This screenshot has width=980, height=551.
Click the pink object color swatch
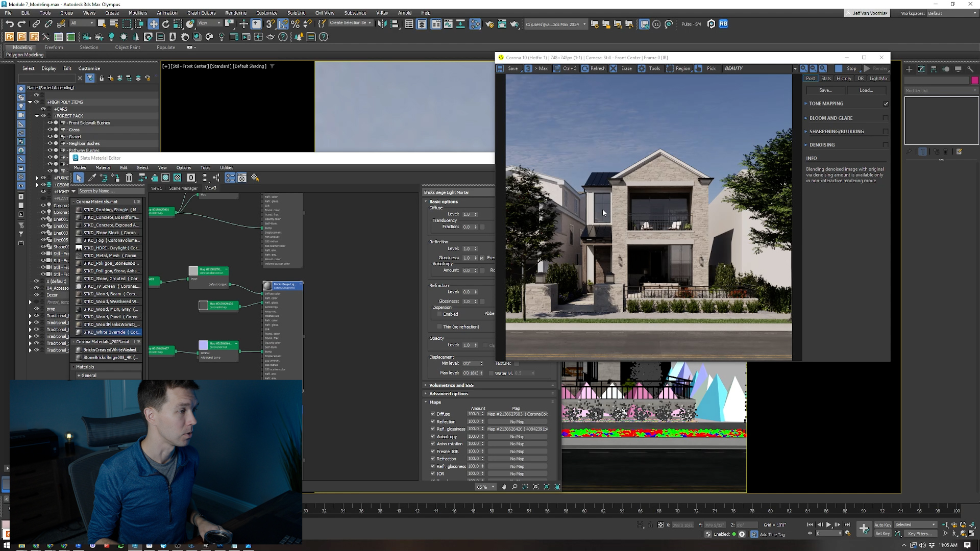975,80
